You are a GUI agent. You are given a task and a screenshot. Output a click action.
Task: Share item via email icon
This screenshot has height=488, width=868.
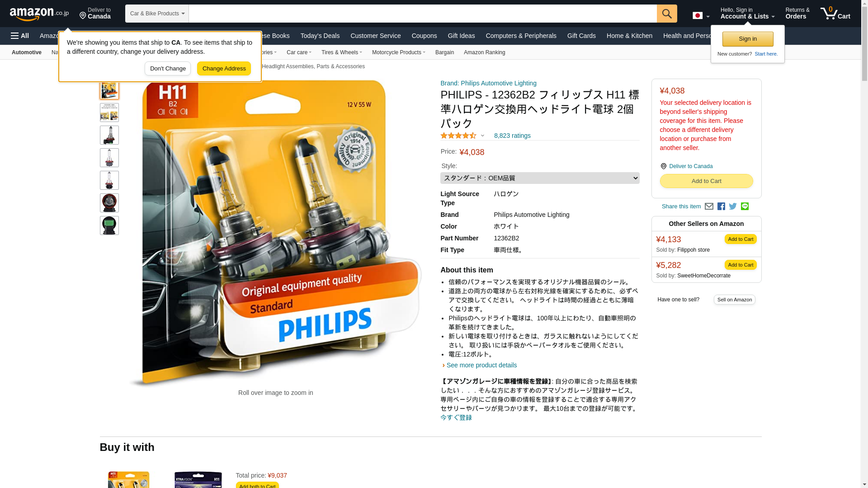tap(709, 206)
